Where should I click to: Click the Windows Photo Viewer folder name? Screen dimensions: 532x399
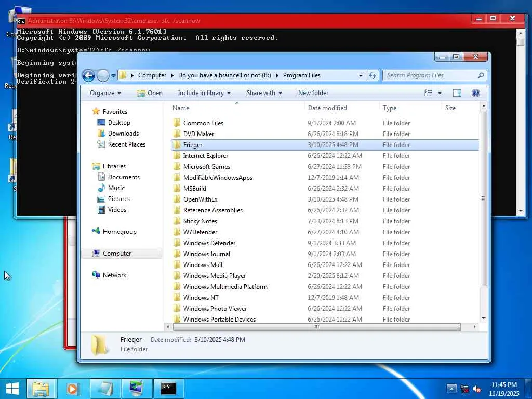tap(215, 309)
